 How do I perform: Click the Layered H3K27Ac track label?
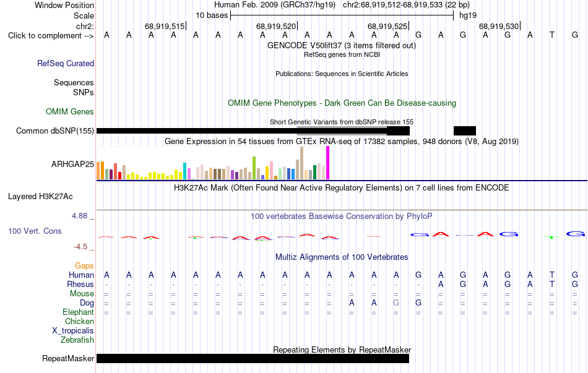click(x=40, y=197)
